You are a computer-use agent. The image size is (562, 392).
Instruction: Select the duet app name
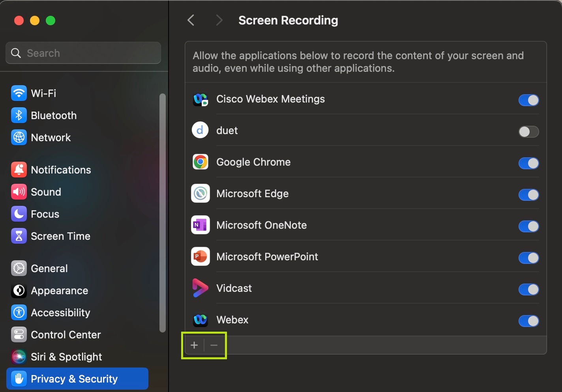(x=227, y=131)
